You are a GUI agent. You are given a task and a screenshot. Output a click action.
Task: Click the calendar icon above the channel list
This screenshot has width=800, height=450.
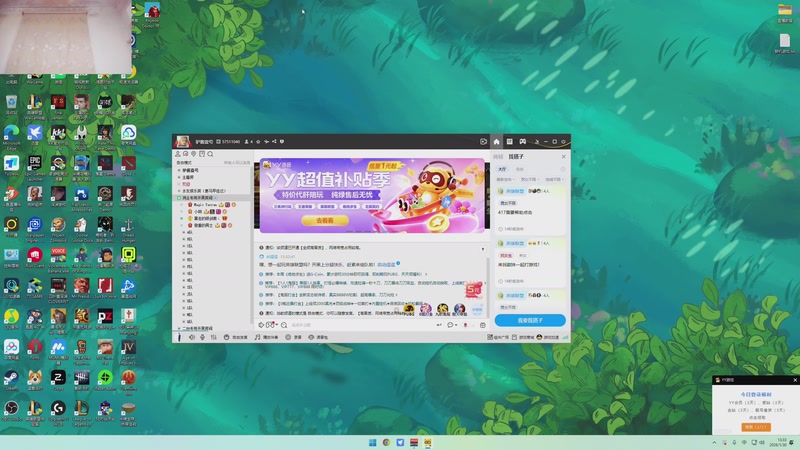point(202,154)
